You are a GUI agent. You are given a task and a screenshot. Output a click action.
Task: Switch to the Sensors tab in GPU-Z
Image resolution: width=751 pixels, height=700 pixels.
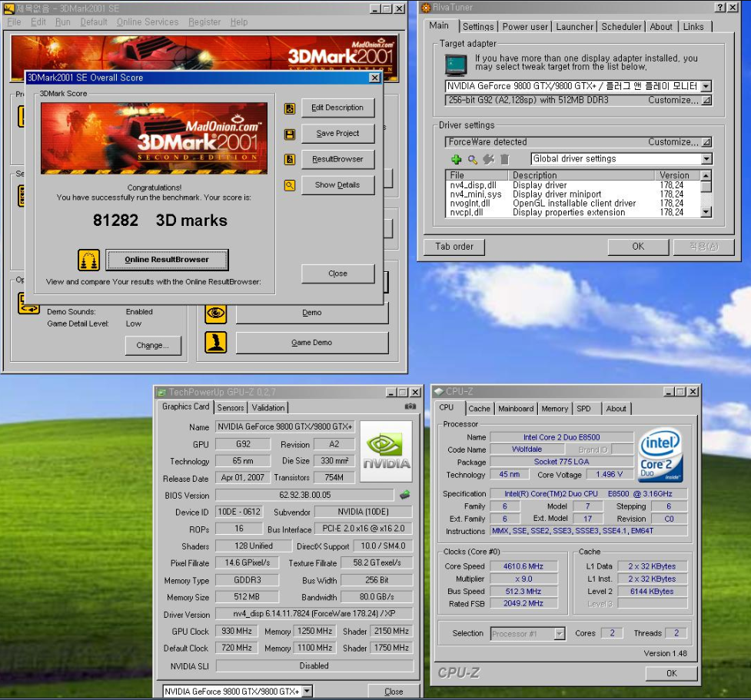coord(231,407)
